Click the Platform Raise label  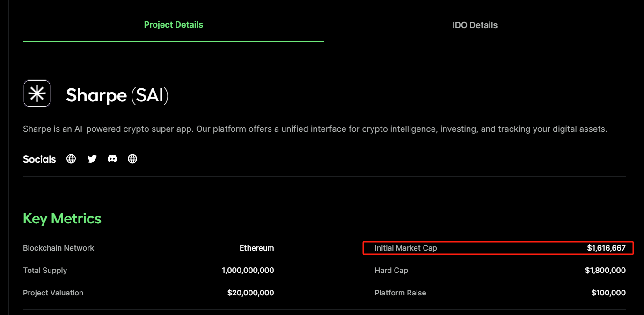(x=400, y=293)
